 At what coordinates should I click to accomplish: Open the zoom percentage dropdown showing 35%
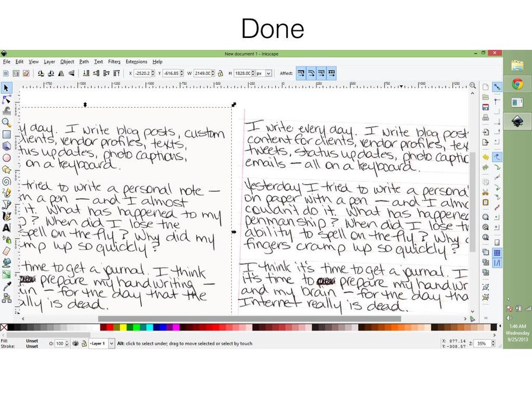coord(482,343)
